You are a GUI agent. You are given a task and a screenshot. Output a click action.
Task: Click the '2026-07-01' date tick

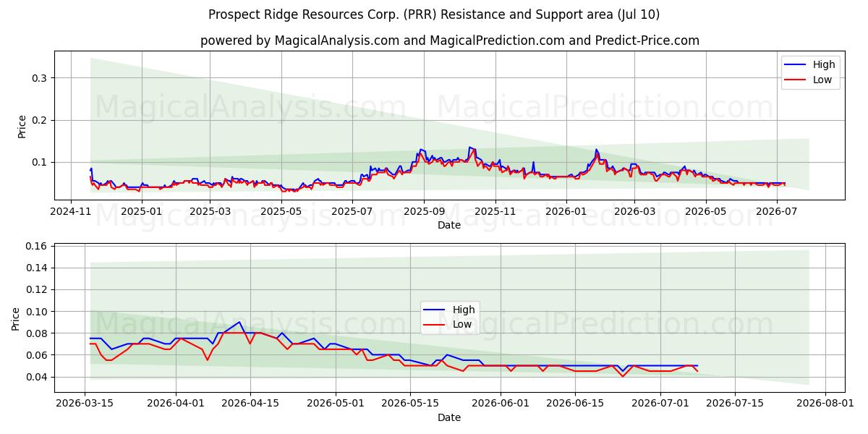[x=660, y=403]
